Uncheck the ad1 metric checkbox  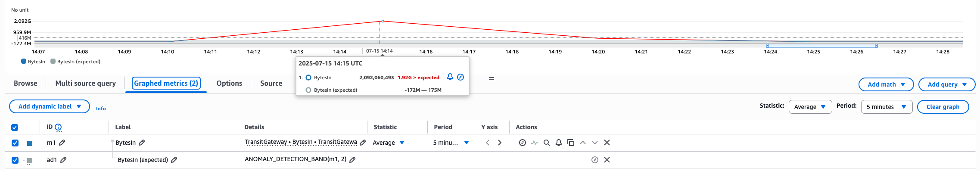pos(15,160)
